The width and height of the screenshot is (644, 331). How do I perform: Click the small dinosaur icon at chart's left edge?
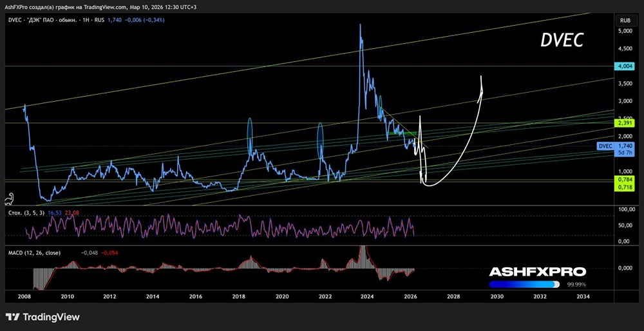pos(10,199)
